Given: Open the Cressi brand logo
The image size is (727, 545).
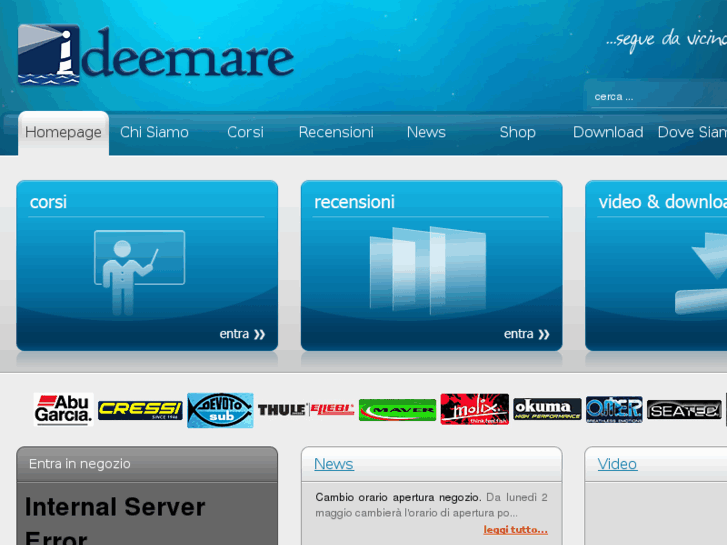Looking at the screenshot, I should (x=140, y=410).
